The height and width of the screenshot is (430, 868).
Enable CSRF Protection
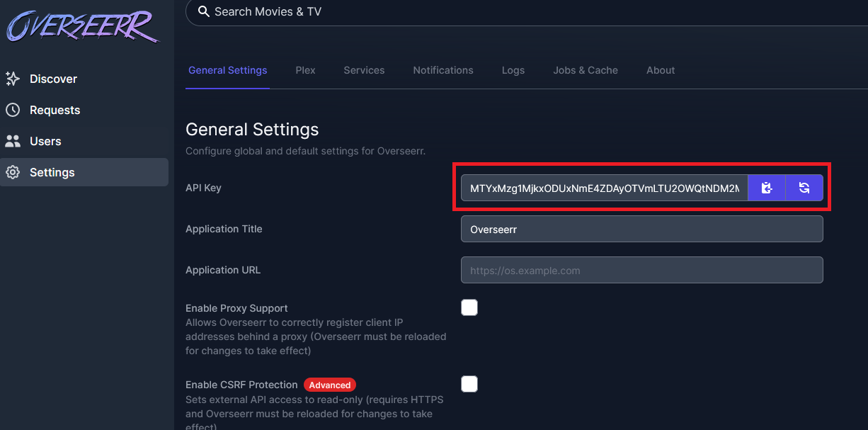pos(469,384)
